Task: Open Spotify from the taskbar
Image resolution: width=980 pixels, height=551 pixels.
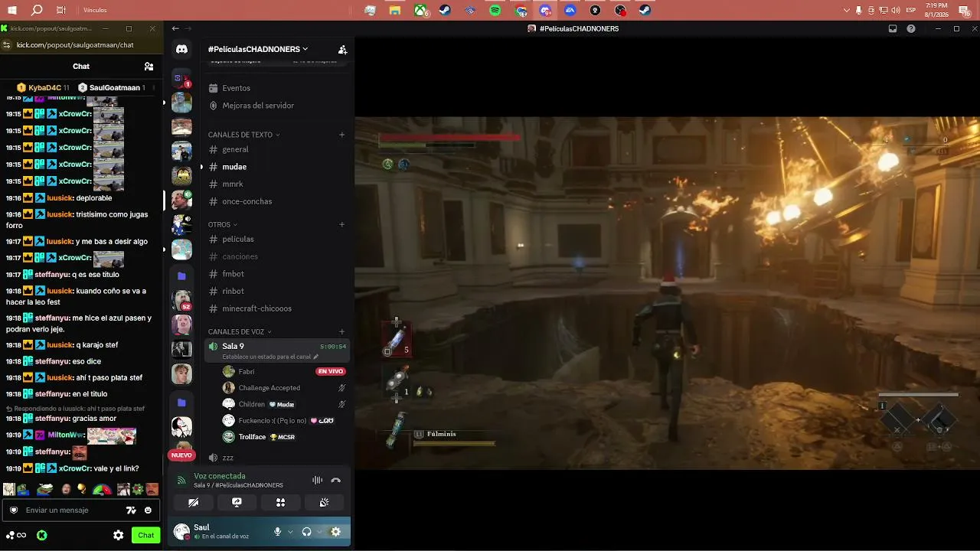Action: [x=495, y=11]
